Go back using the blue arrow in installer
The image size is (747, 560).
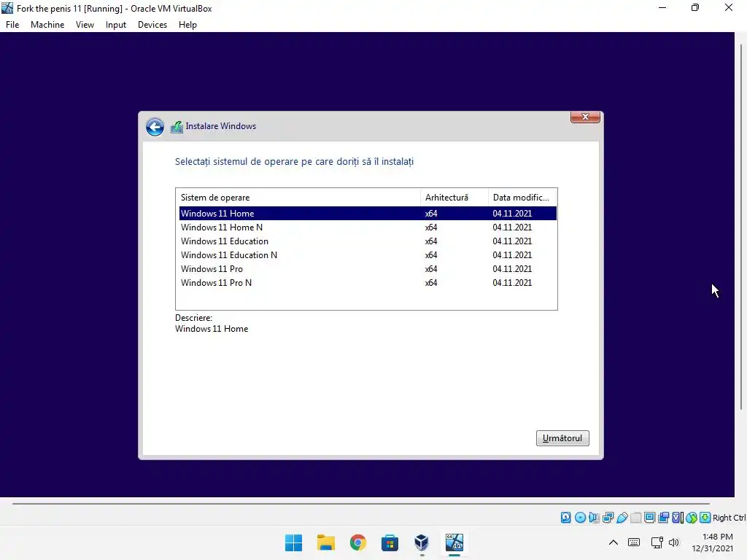click(155, 127)
